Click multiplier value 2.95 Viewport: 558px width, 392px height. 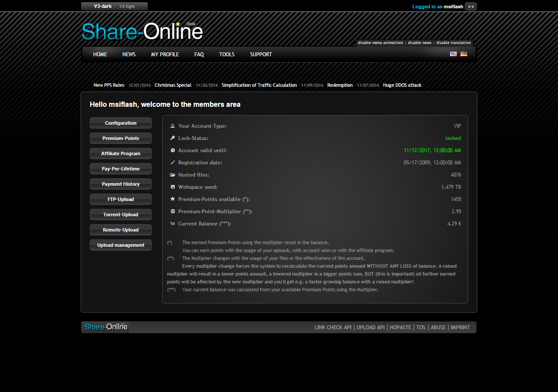(x=456, y=211)
